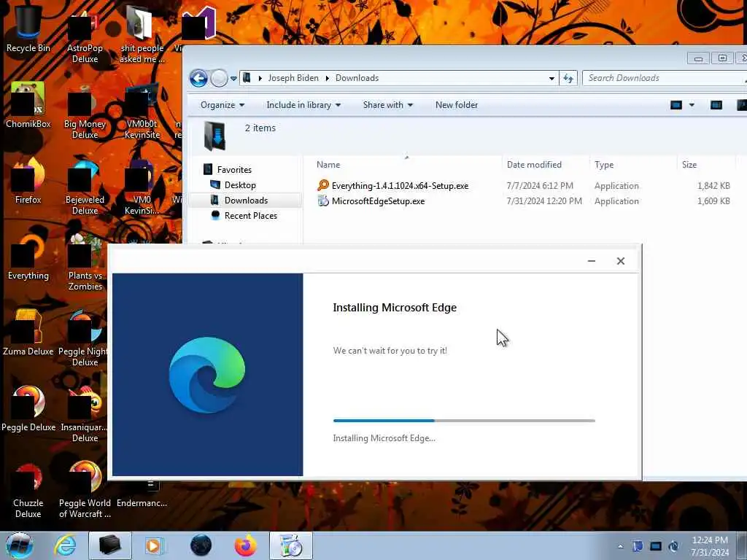Open the Everything desktop shortcut
The image size is (747, 560).
point(28,256)
